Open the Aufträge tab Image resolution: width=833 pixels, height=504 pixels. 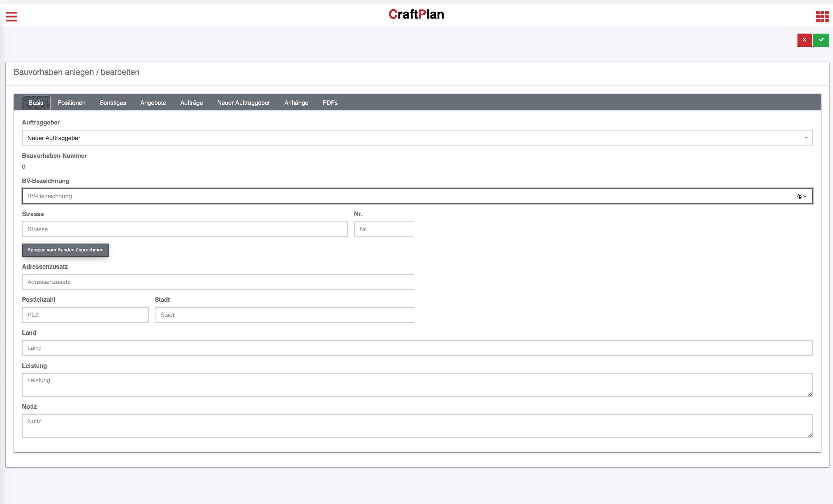[x=191, y=103]
